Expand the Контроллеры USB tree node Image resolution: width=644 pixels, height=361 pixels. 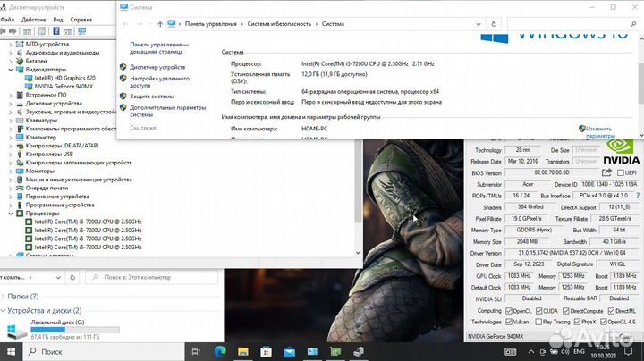(x=11, y=155)
